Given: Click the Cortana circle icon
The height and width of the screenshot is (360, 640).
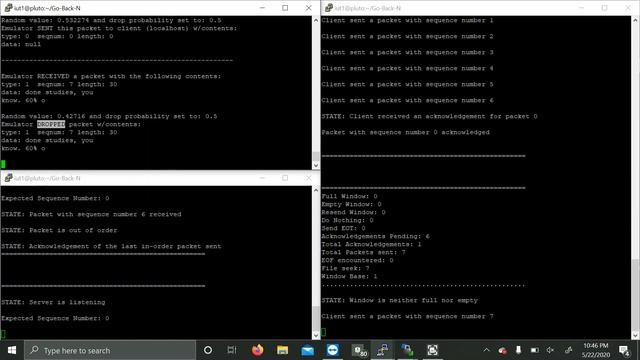Looking at the screenshot, I should [208, 350].
